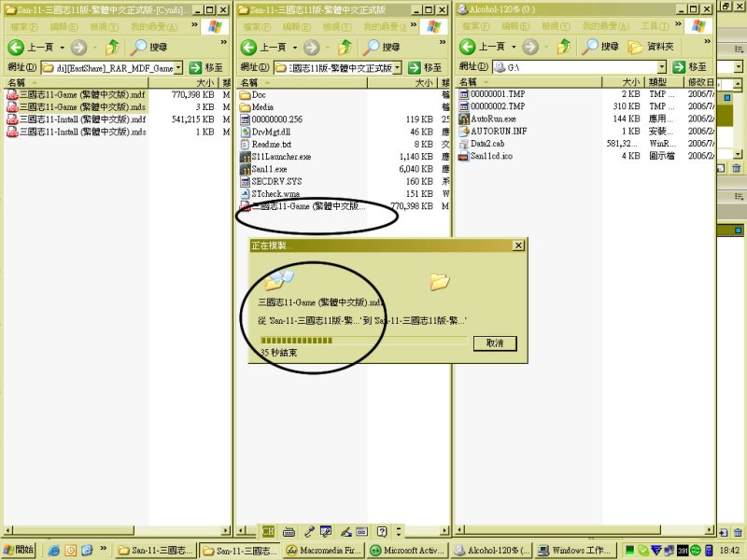Screen dimensions: 747x560
Task: Click 移至 Go button in G:\ window
Action: 689,67
